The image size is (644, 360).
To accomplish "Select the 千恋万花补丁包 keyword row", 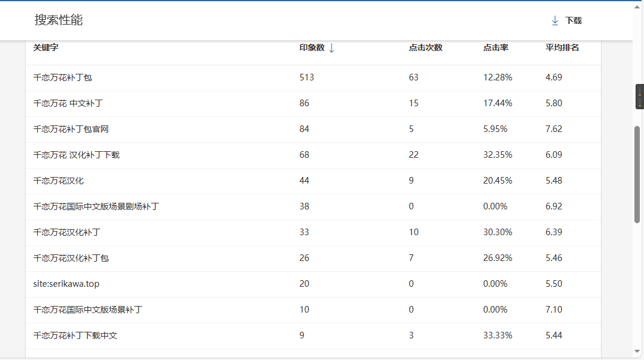I will [x=62, y=77].
